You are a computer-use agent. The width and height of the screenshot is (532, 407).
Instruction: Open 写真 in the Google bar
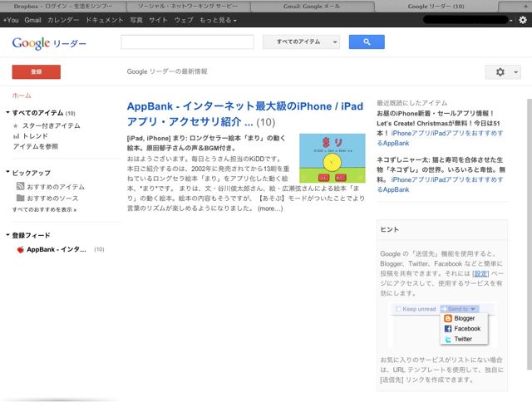tap(136, 20)
